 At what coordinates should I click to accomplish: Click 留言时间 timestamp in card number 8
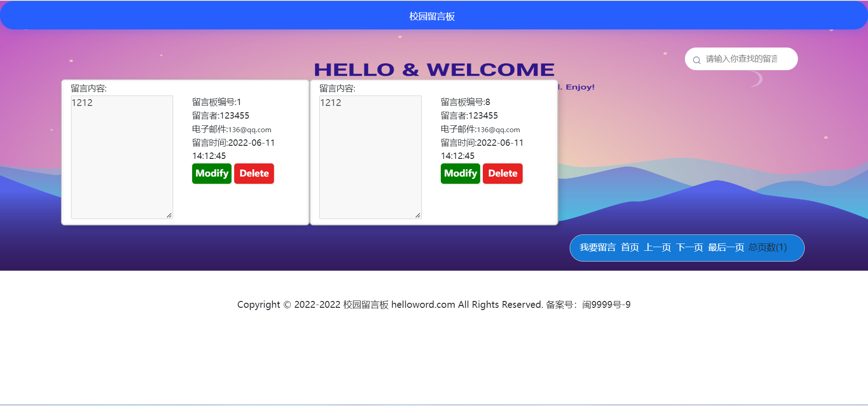(482, 149)
